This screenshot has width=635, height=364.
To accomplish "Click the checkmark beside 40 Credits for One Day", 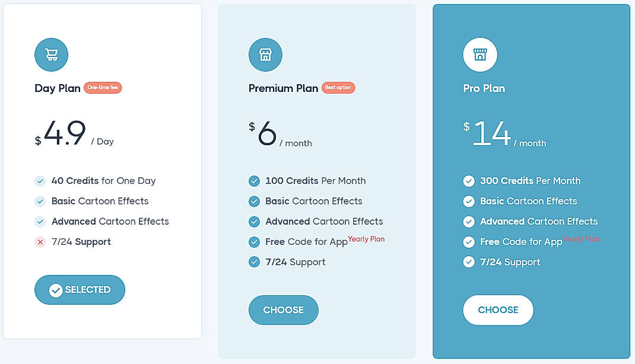I will pyautogui.click(x=40, y=181).
